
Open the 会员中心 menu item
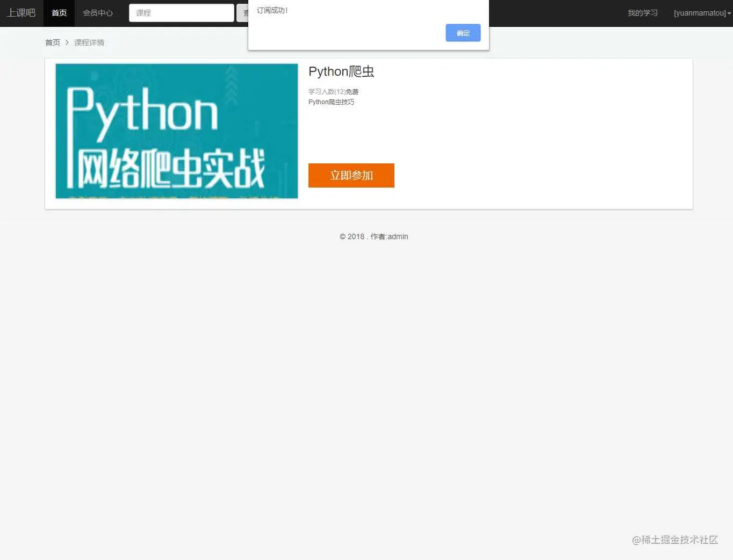point(98,13)
